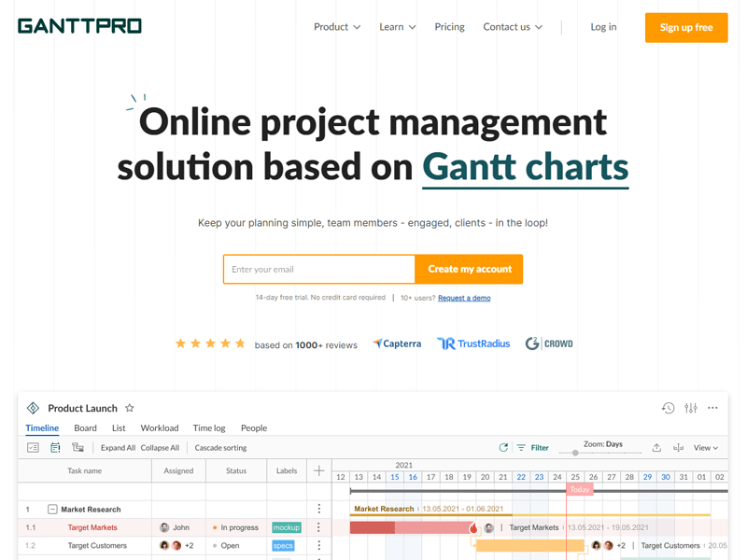Screen dimensions: 747x560
Task: Click Collapse All in the toolbar
Action: click(x=160, y=448)
